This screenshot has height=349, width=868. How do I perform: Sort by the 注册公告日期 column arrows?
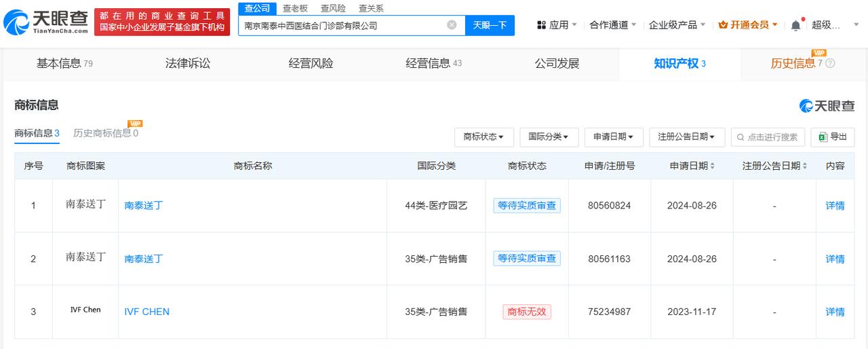(x=805, y=166)
